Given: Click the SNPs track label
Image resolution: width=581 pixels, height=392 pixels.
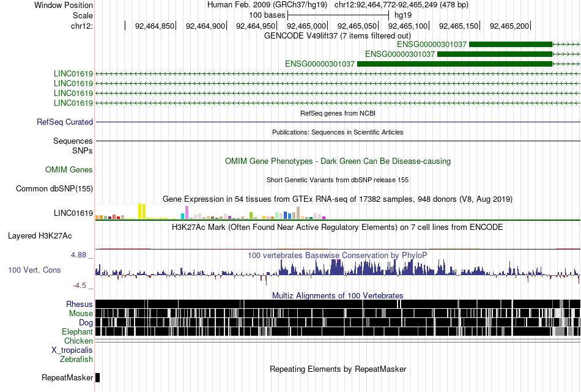Looking at the screenshot, I should tap(83, 151).
